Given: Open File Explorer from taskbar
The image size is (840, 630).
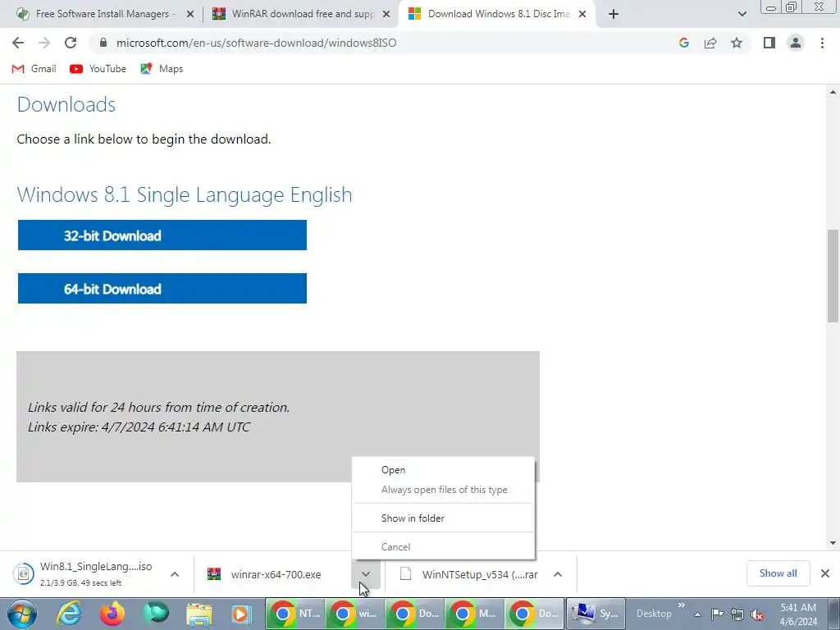Looking at the screenshot, I should tap(199, 614).
